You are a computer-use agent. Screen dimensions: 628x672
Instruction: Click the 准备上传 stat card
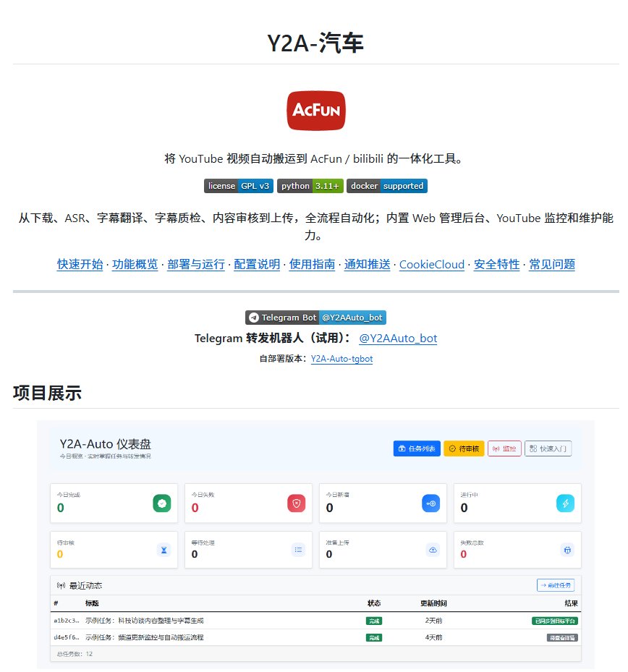[x=383, y=550]
